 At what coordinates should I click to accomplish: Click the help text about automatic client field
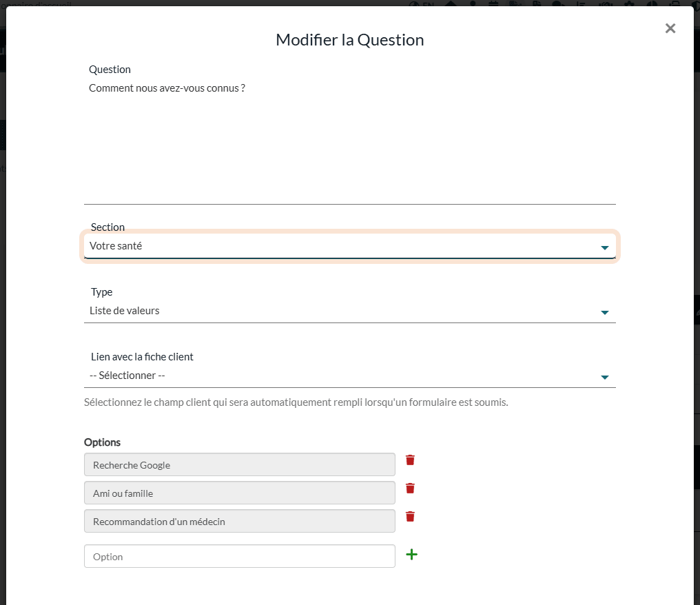296,402
